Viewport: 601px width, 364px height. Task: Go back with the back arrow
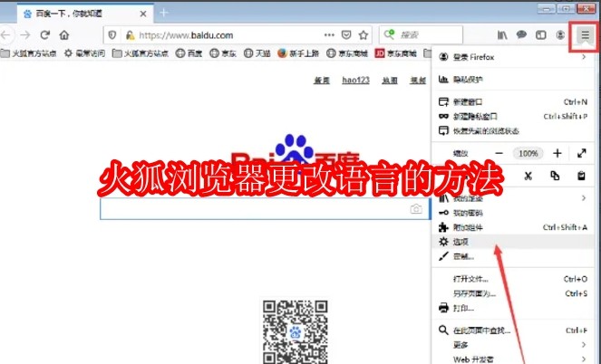pos(5,35)
